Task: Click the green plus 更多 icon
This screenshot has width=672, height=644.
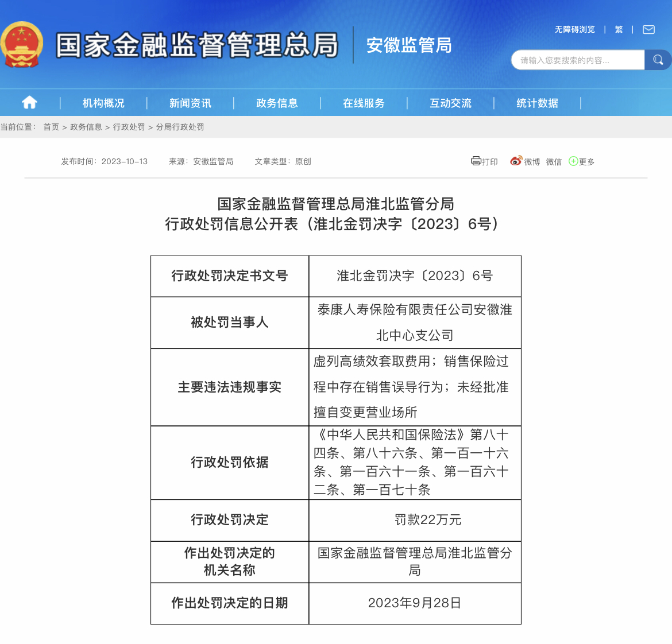Action: [573, 161]
